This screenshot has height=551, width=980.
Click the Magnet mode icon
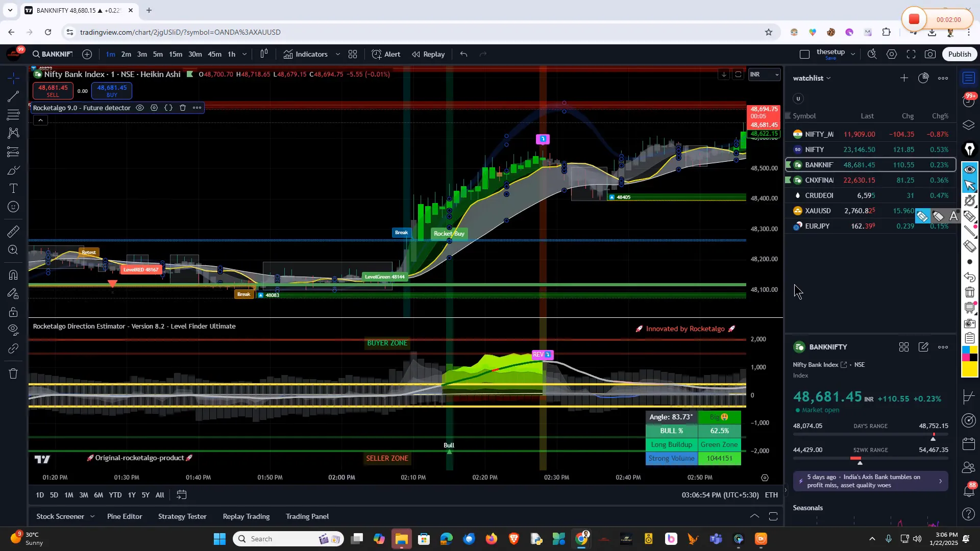pos(13,275)
